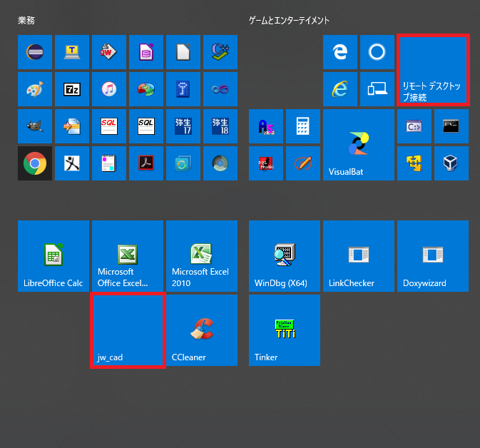Launch the black running figure tile
The image size is (480, 448).
72,163
